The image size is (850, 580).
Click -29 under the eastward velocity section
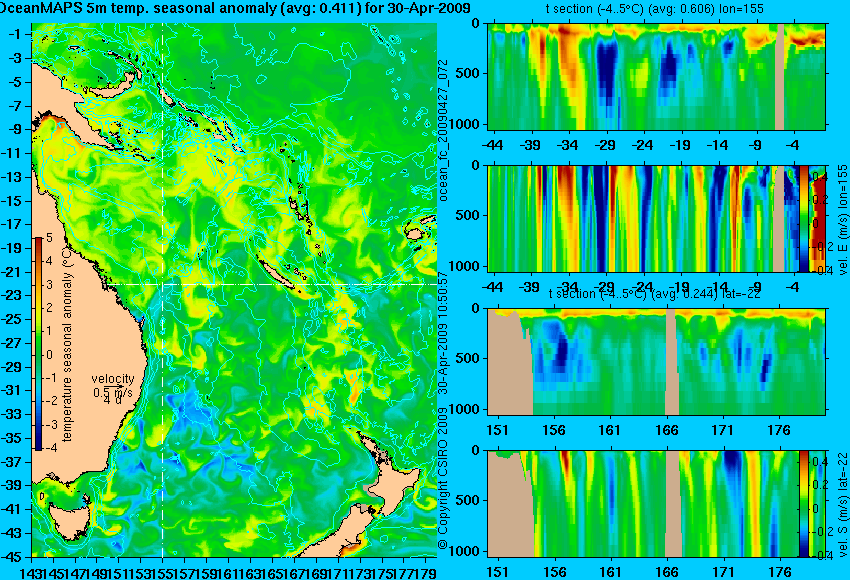coord(605,287)
